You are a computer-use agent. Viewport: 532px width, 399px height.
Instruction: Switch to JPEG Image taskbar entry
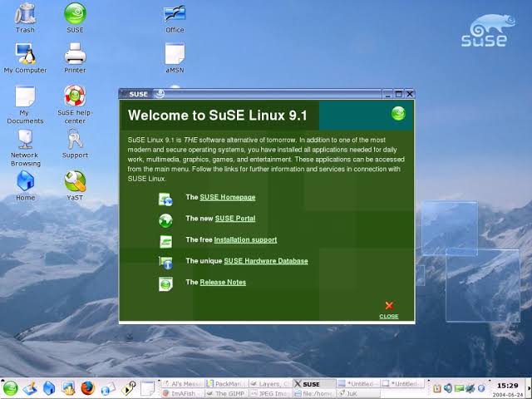click(270, 393)
